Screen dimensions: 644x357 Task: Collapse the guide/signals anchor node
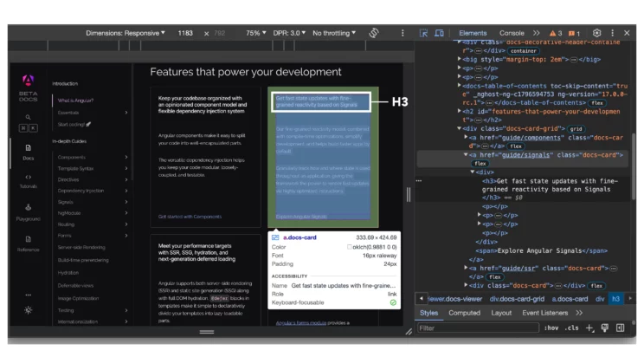click(x=466, y=154)
